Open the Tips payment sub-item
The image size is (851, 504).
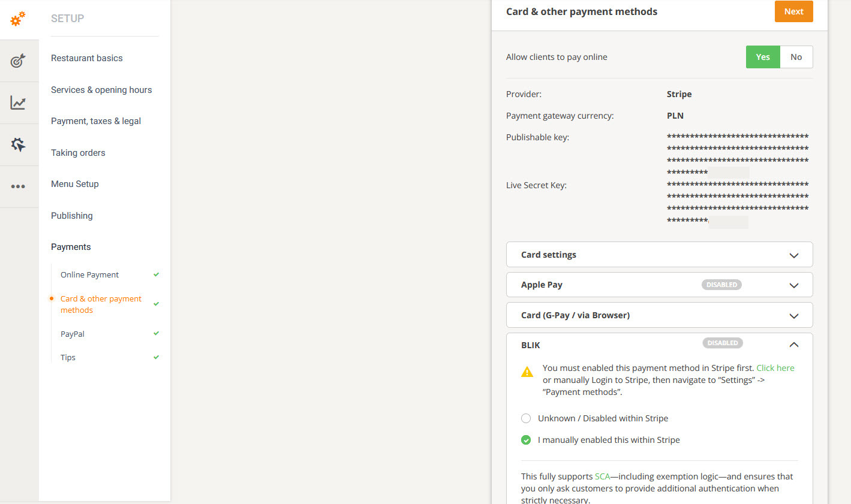[x=68, y=357]
